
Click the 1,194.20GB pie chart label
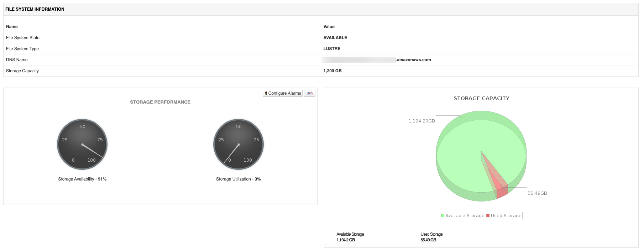tap(422, 121)
